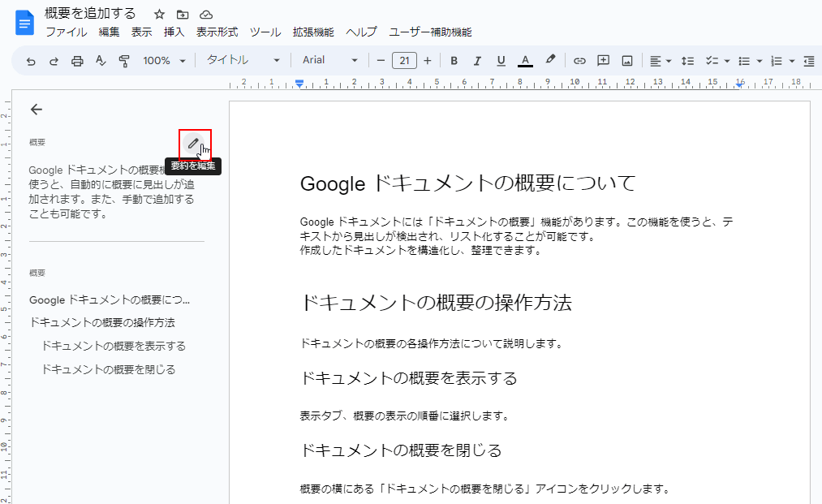Activate the paint format tool
Screen dimensions: 822x504
[124, 61]
